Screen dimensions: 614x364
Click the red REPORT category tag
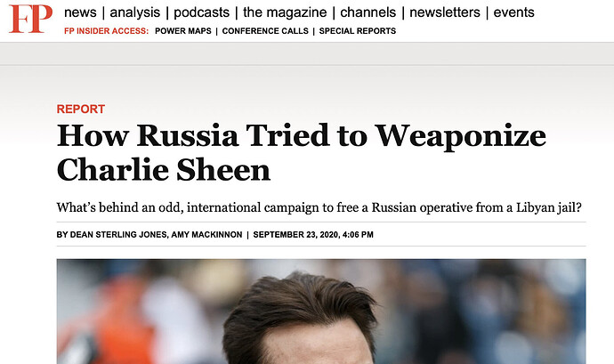(x=81, y=109)
